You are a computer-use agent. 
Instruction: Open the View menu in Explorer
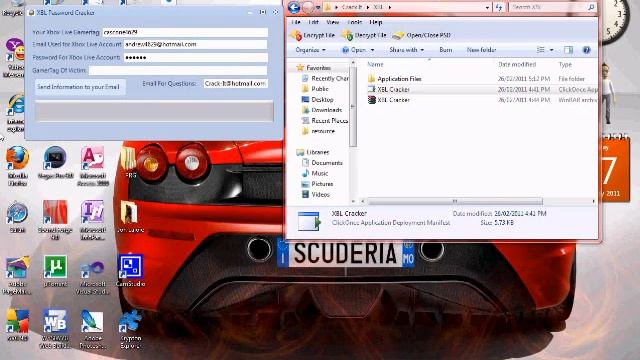[333, 22]
